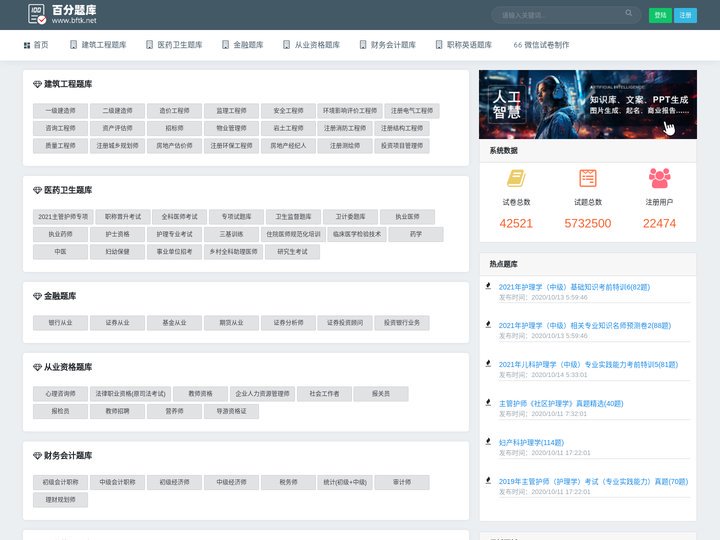Click icon next to 妇产科护理学(114题) link
The height and width of the screenshot is (540, 720).
(488, 442)
